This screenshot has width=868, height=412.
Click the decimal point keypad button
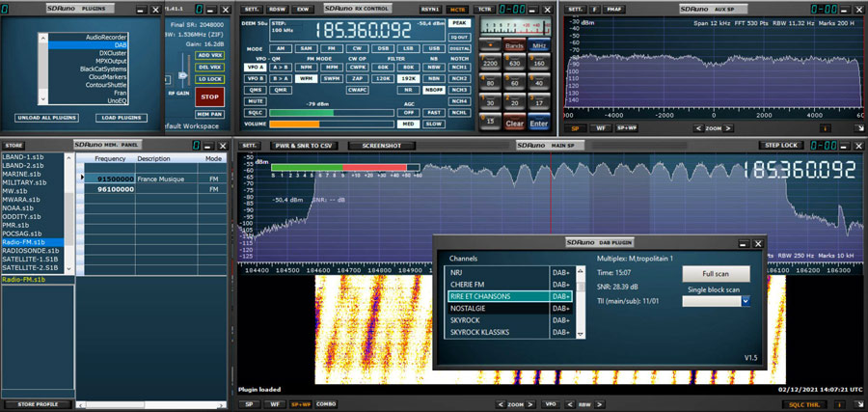(489, 45)
